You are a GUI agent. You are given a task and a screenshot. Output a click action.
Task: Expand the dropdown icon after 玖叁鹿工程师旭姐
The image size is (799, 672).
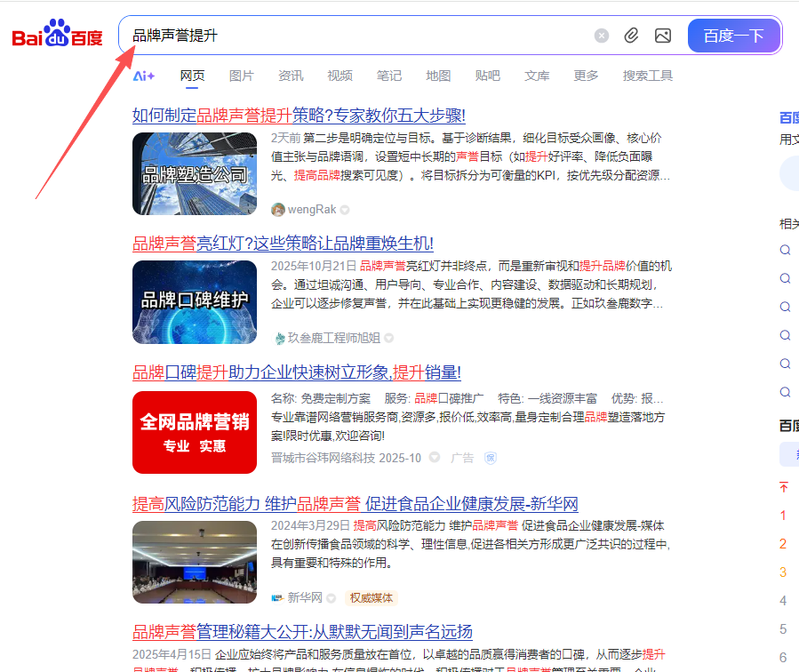[388, 338]
